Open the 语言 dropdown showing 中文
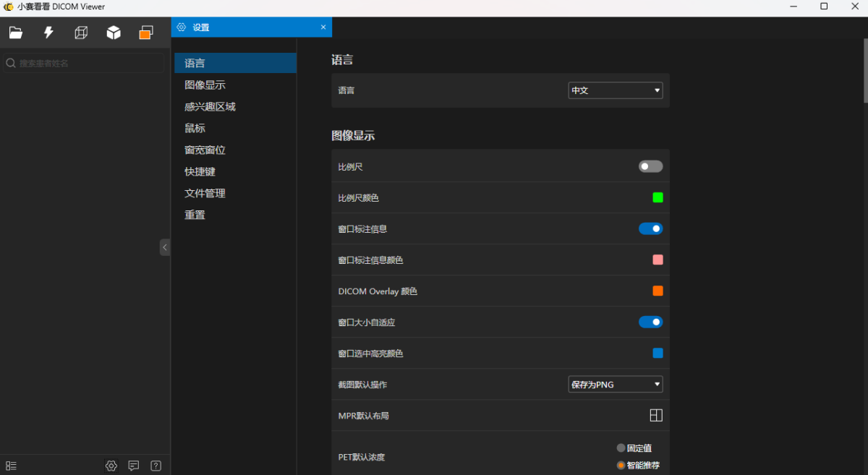Viewport: 868px width, 475px height. tap(615, 90)
